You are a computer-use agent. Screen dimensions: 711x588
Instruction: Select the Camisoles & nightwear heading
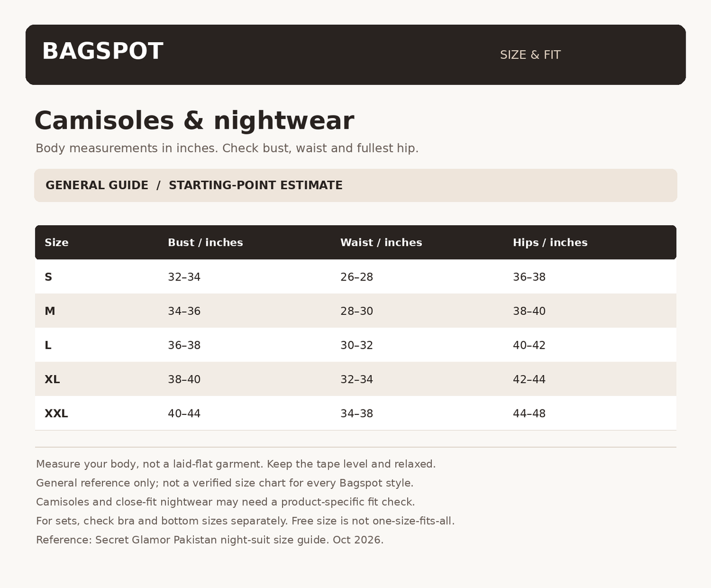194,121
